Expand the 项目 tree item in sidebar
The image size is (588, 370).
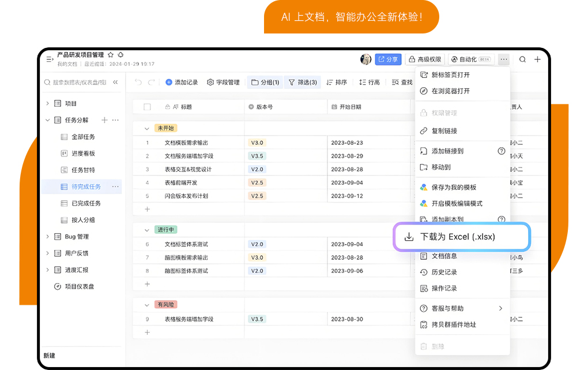[x=47, y=103]
